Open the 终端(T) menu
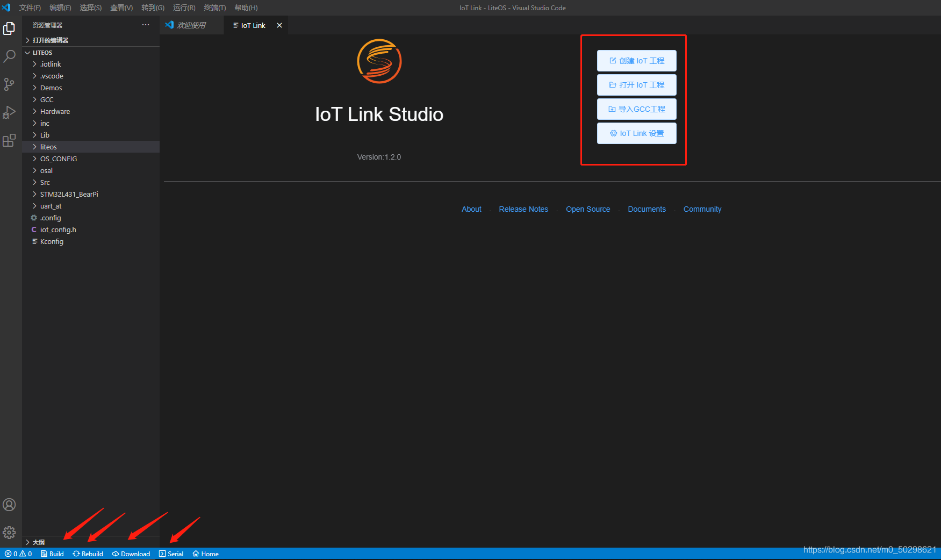 (x=215, y=8)
